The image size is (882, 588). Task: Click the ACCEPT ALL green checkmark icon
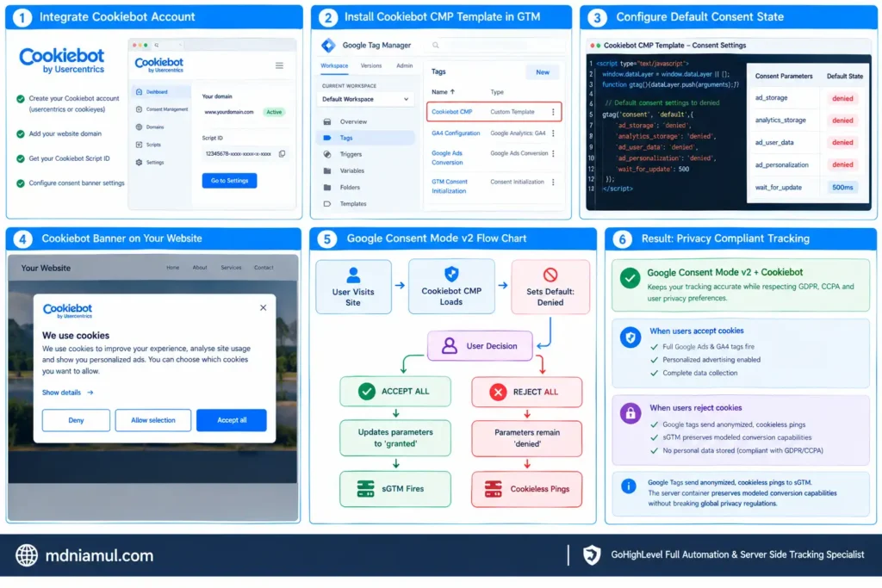(x=366, y=391)
